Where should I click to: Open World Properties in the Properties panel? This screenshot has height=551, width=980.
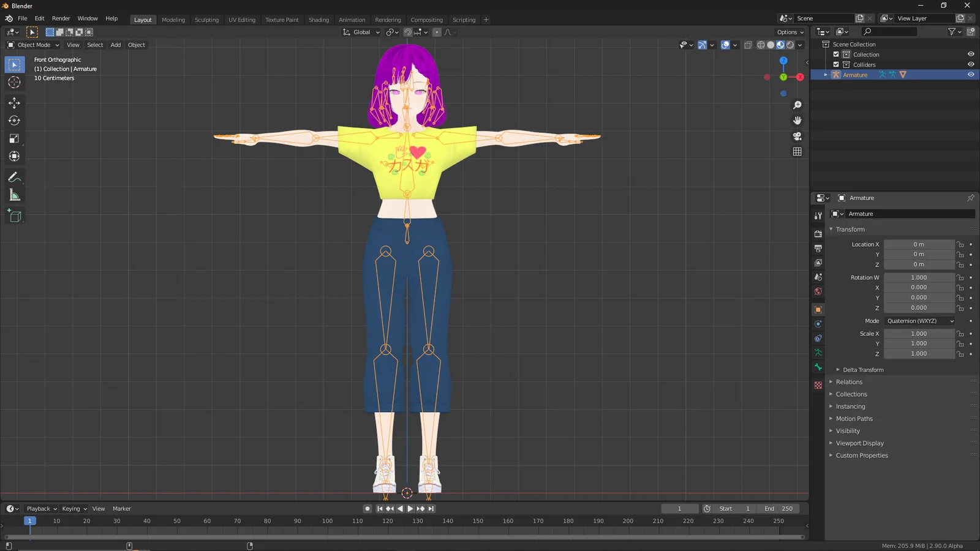click(818, 292)
